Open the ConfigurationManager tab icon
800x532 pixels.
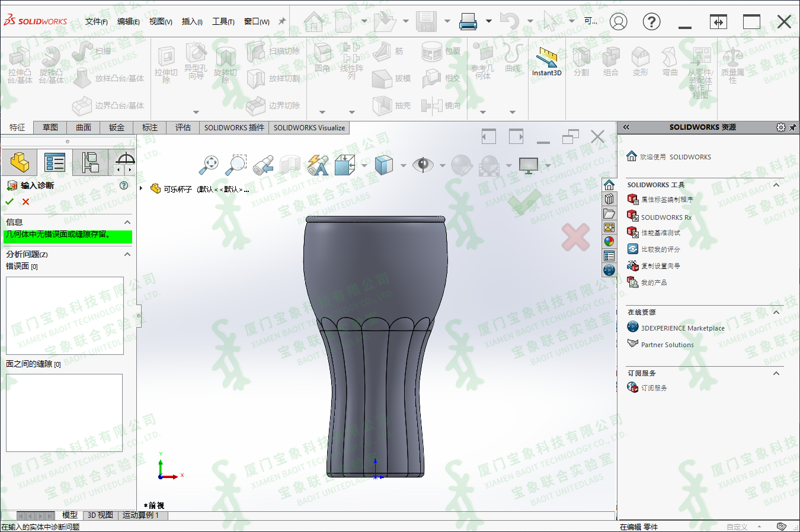(x=90, y=162)
